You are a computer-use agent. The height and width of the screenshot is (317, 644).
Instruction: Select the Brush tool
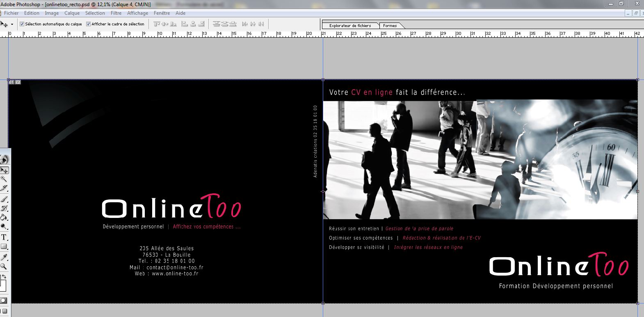(x=4, y=199)
